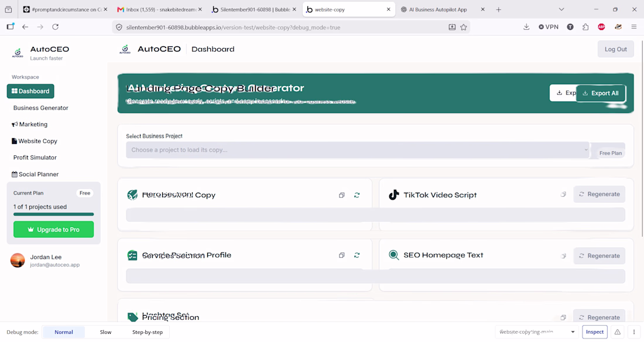This screenshot has height=342, width=644.
Task: Refresh the Hero Section Copy card
Action: pos(357,195)
